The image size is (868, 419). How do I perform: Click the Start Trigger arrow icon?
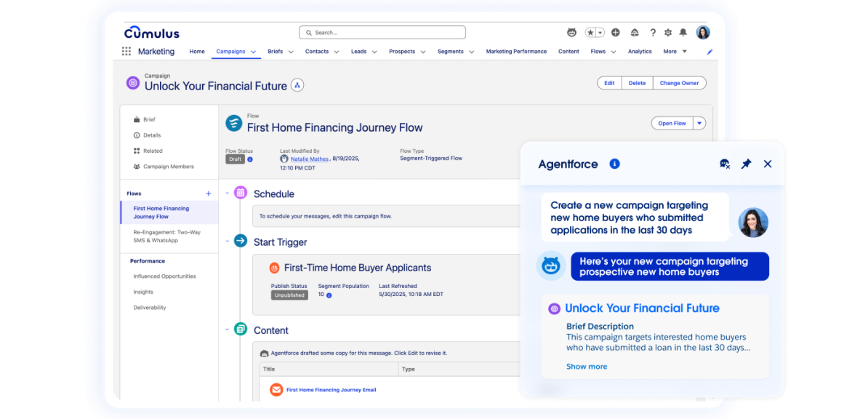[x=240, y=241]
